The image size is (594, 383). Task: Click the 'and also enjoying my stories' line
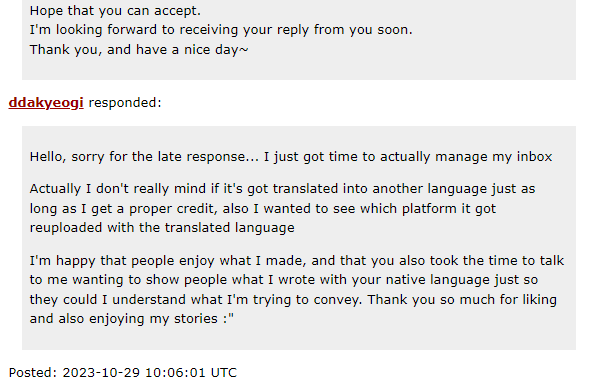coord(132,319)
